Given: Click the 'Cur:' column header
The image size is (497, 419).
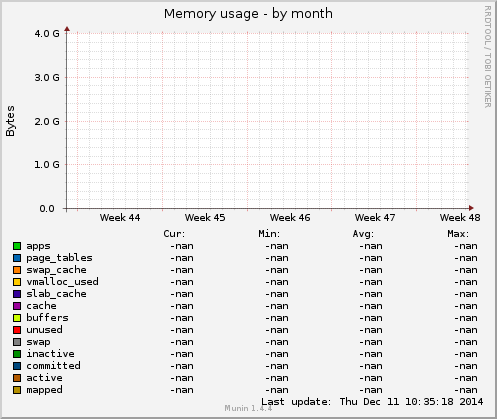Looking at the screenshot, I should coord(174,234).
